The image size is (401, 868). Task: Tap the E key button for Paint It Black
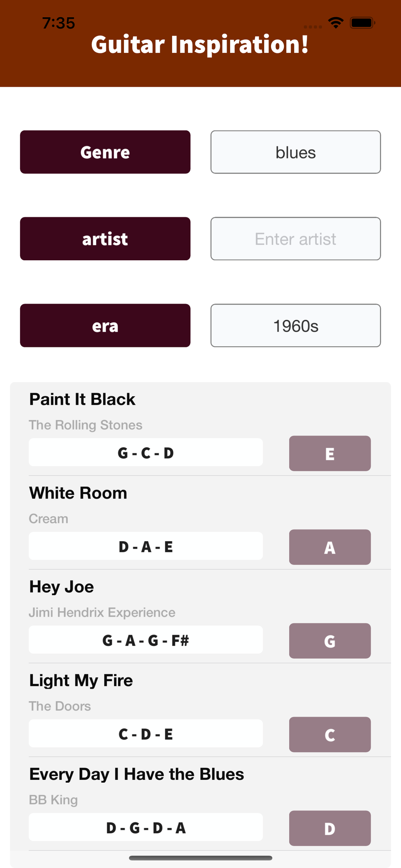(330, 453)
